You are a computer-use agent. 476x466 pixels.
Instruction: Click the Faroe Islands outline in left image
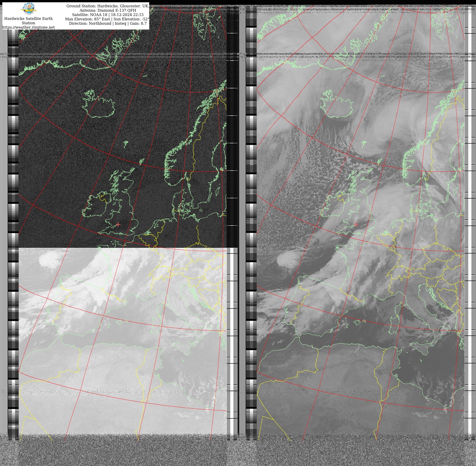[x=126, y=143]
